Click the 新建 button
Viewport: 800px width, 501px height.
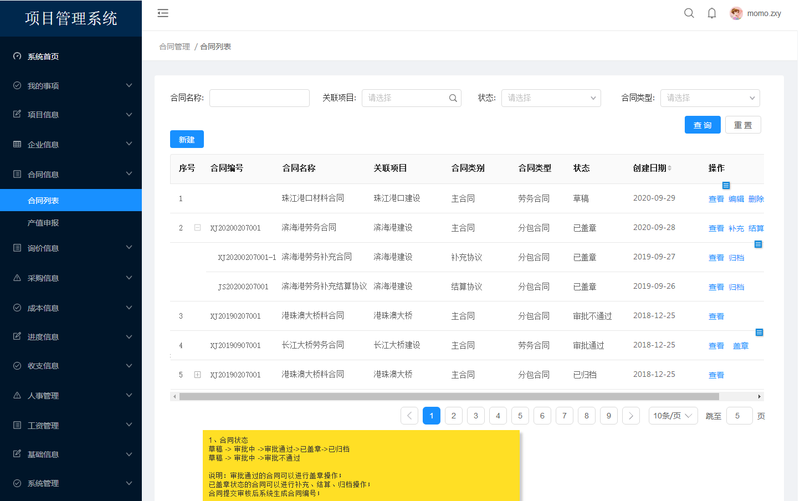pos(187,139)
